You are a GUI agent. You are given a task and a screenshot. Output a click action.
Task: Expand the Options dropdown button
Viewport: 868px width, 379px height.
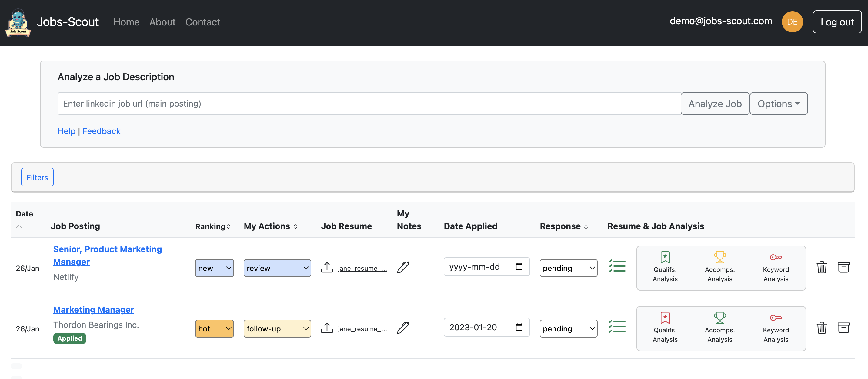(x=778, y=104)
